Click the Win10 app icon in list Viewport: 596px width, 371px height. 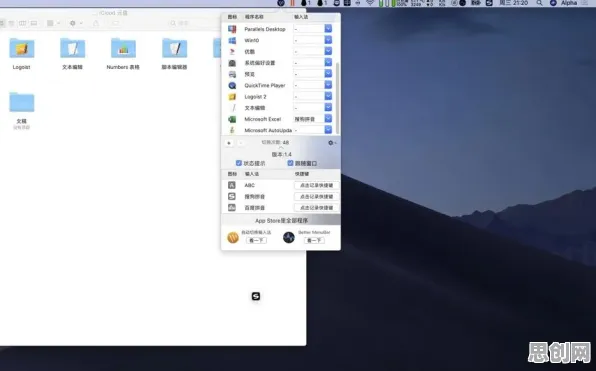tap(232, 40)
